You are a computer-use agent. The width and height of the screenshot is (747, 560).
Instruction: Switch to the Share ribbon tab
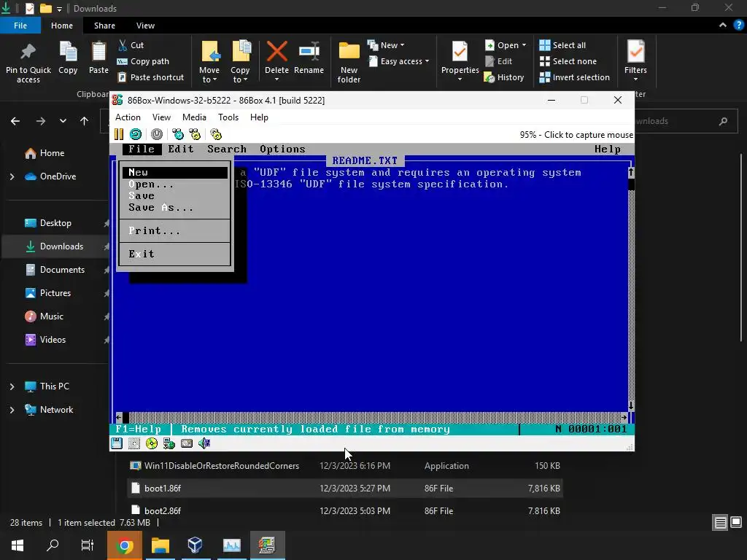[x=104, y=26]
